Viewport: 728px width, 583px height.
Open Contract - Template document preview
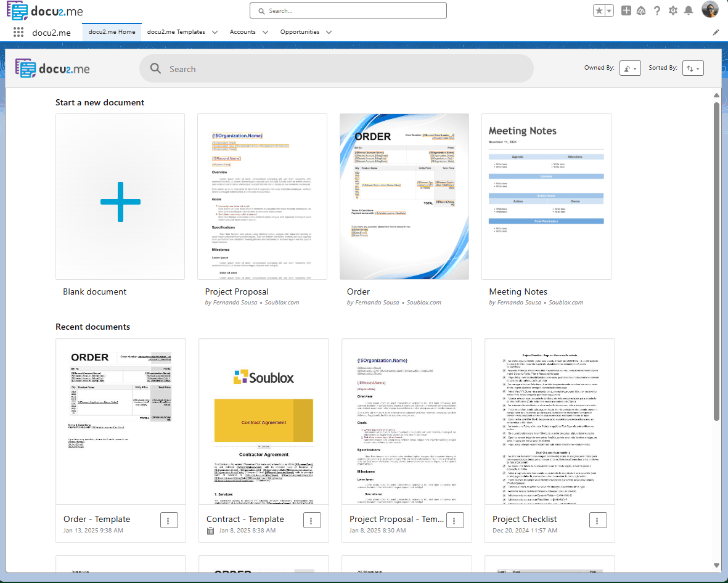[x=264, y=422]
